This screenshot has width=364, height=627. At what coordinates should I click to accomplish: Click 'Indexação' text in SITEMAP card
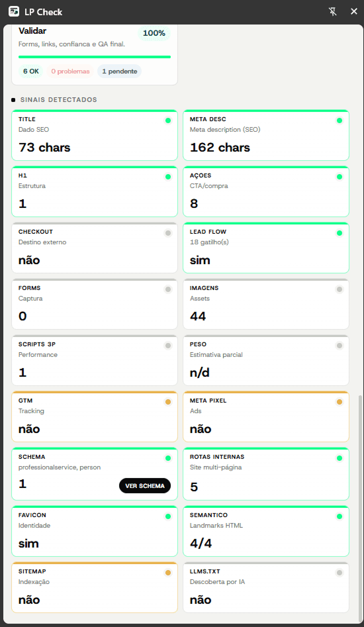pos(34,582)
